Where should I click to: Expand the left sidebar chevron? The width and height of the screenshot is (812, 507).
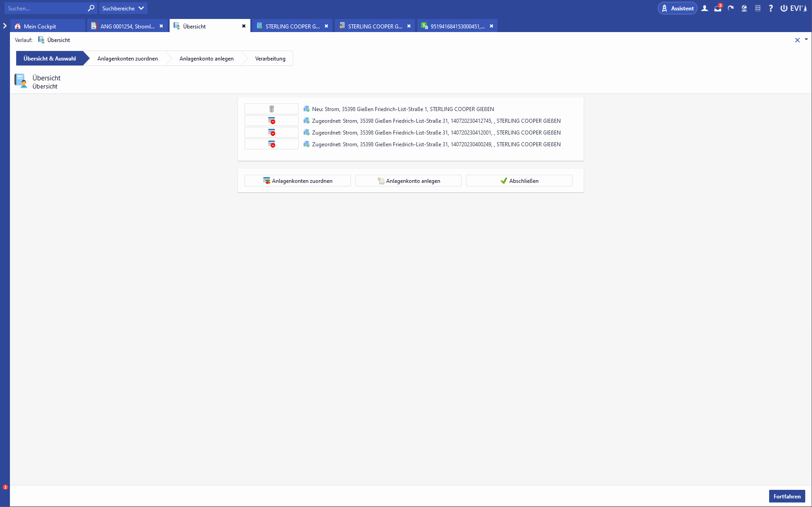click(5, 26)
